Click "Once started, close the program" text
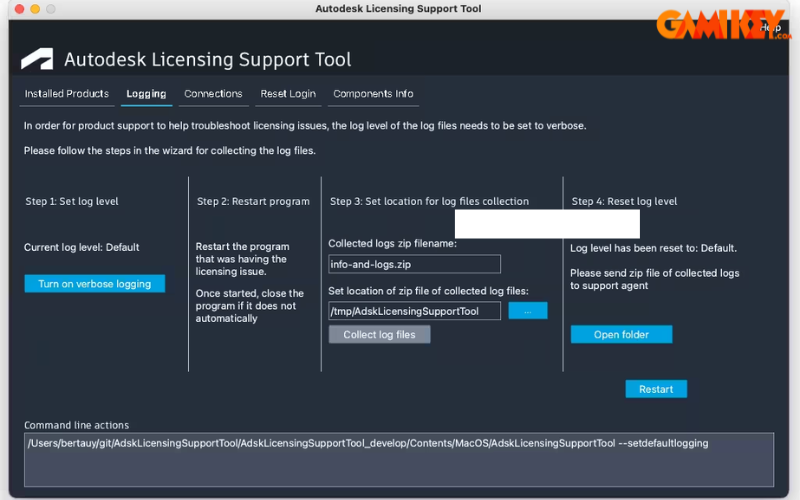 (249, 306)
